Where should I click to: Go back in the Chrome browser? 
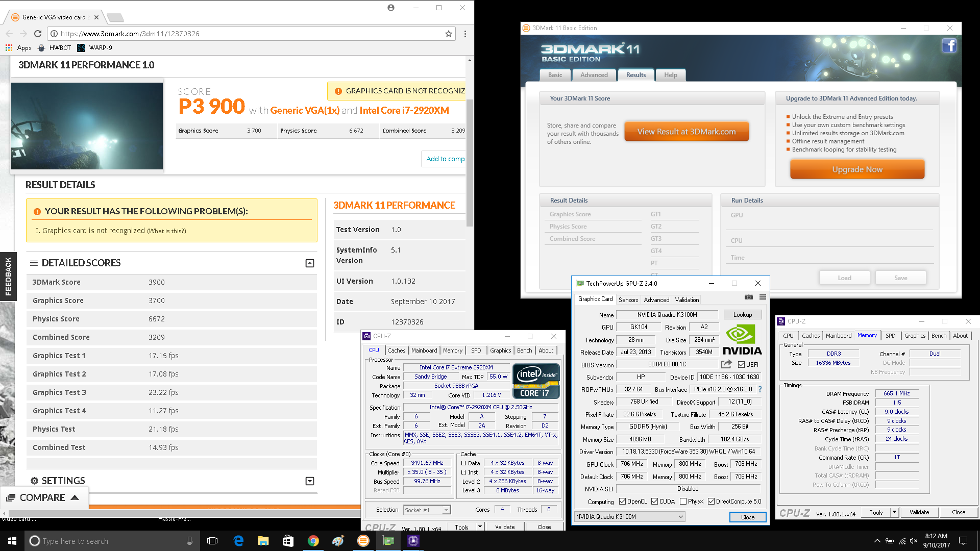[9, 34]
